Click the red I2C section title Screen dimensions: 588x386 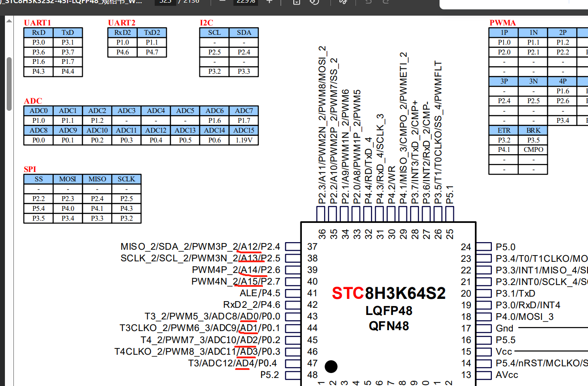click(207, 23)
